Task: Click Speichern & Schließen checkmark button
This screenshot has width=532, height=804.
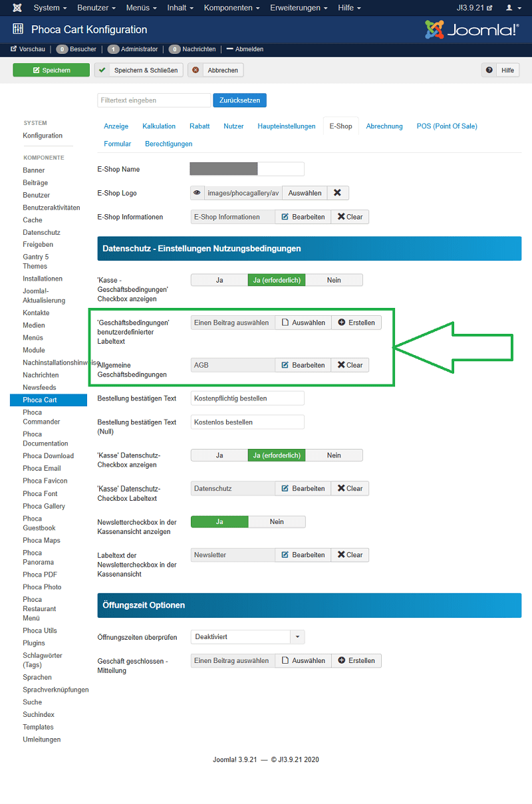Action: tap(138, 70)
